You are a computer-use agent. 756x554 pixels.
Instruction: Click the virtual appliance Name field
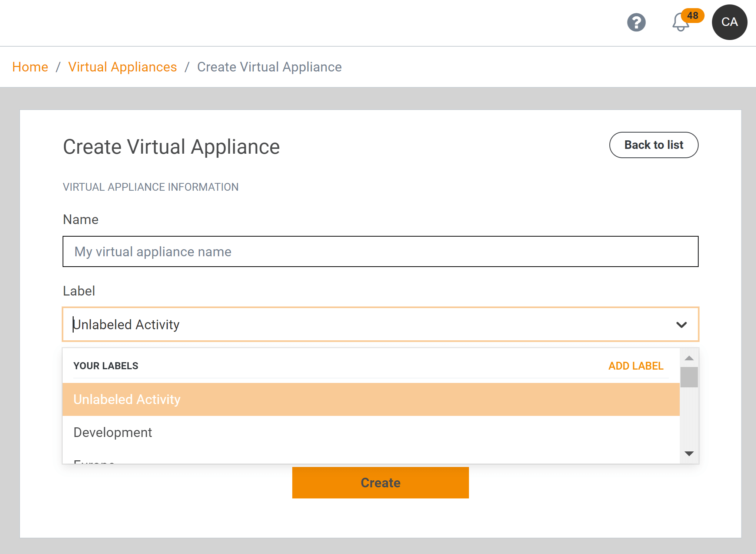tap(380, 251)
